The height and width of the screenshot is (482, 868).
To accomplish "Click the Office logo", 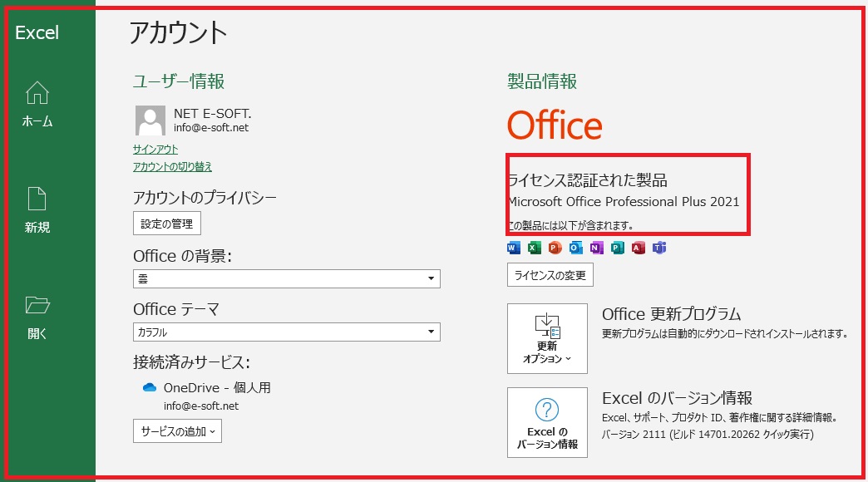I will (555, 125).
